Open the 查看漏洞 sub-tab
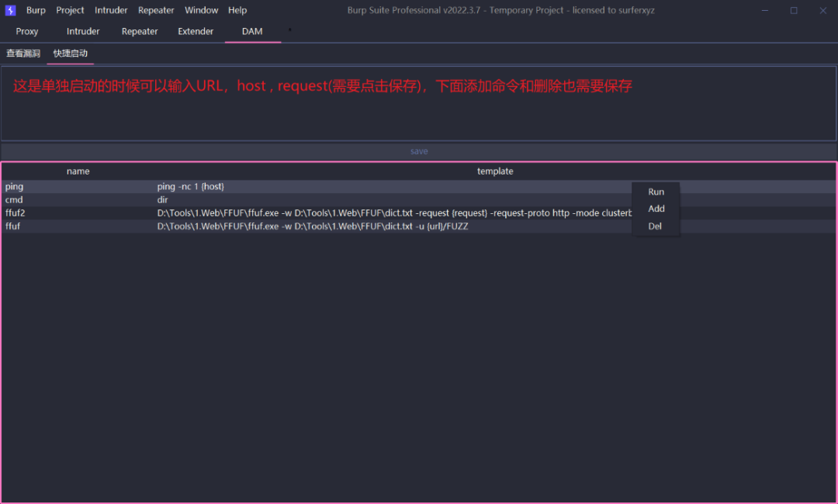This screenshot has height=504, width=838. point(23,54)
